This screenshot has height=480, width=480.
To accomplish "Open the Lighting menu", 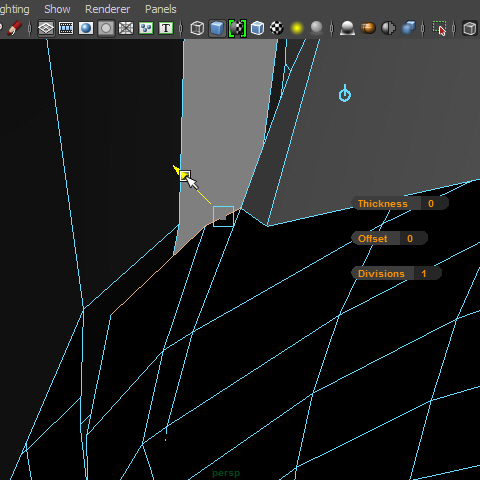I will point(14,9).
